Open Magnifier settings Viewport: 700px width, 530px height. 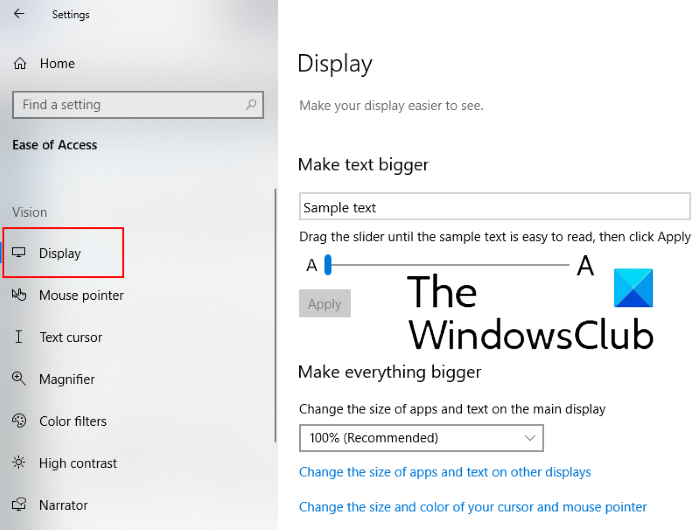[67, 379]
